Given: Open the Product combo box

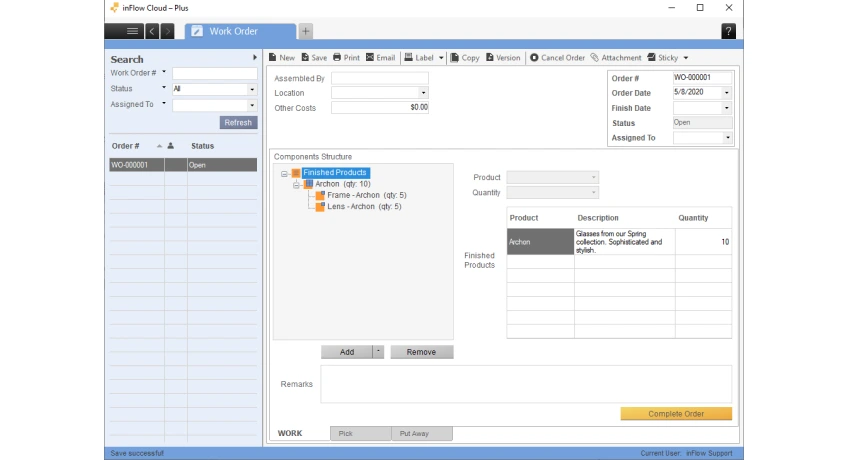Looking at the screenshot, I should coord(553,177).
